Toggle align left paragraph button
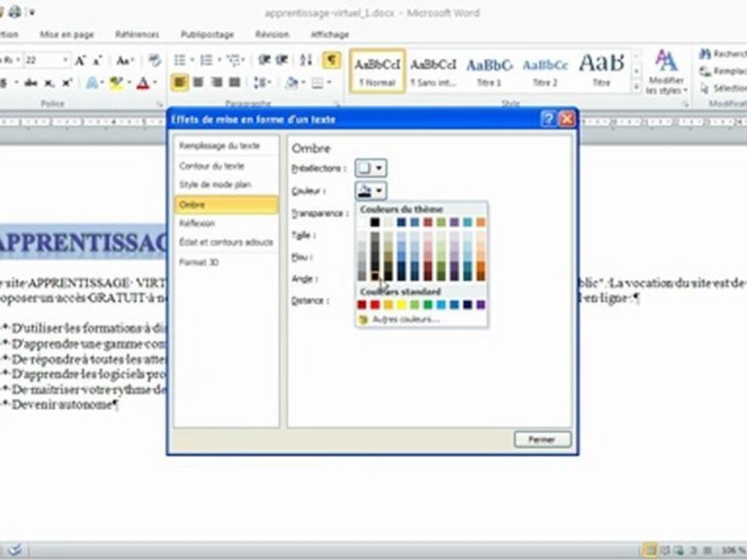The width and height of the screenshot is (747, 560). coord(180,83)
